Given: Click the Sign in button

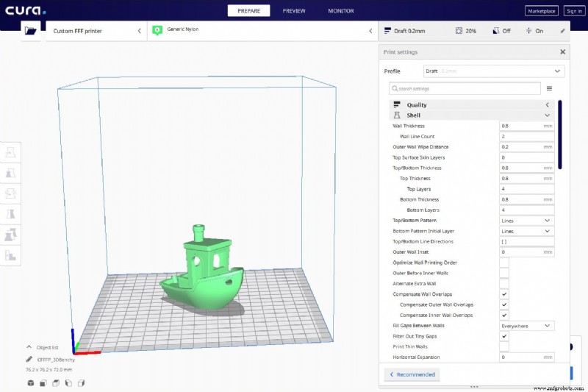Looking at the screenshot, I should [574, 11].
